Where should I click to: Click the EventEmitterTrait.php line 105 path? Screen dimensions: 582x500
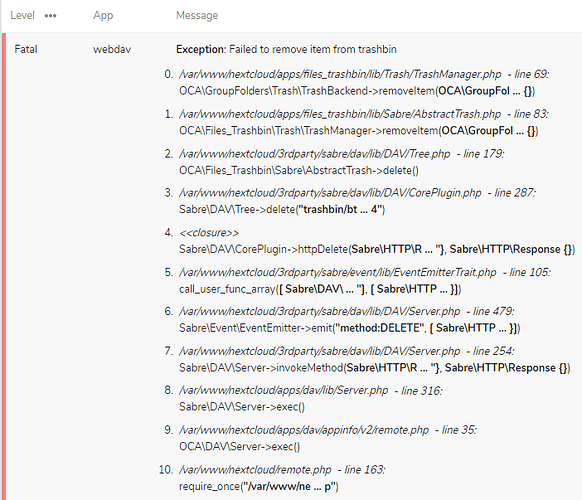365,272
